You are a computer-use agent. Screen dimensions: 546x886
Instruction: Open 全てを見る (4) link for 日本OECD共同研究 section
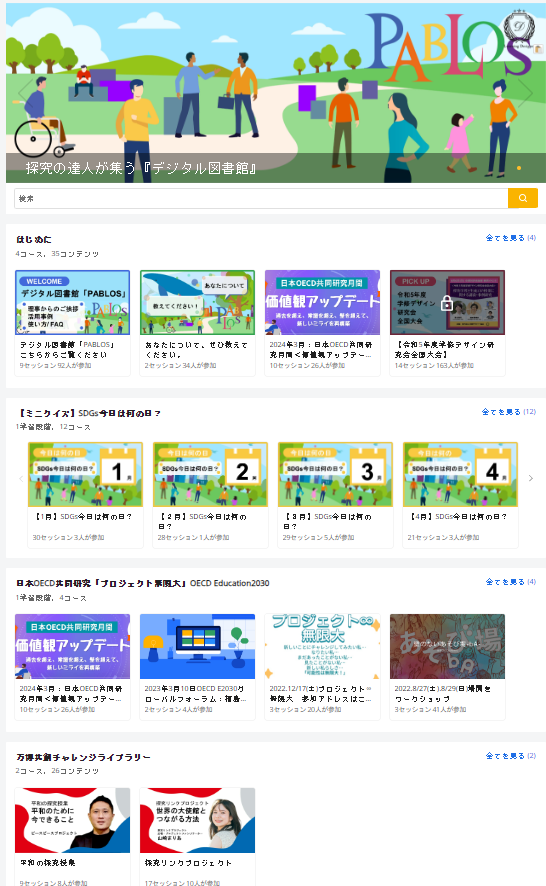[x=510, y=581]
